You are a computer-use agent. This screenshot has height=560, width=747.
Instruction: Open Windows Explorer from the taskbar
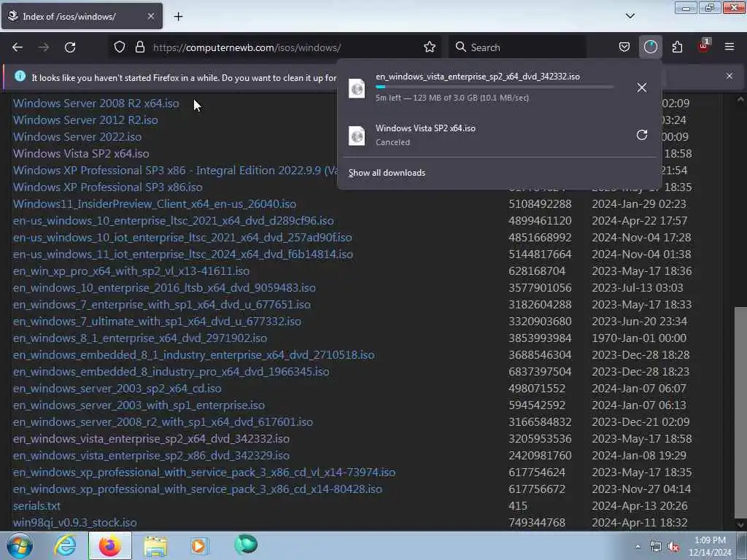point(155,545)
